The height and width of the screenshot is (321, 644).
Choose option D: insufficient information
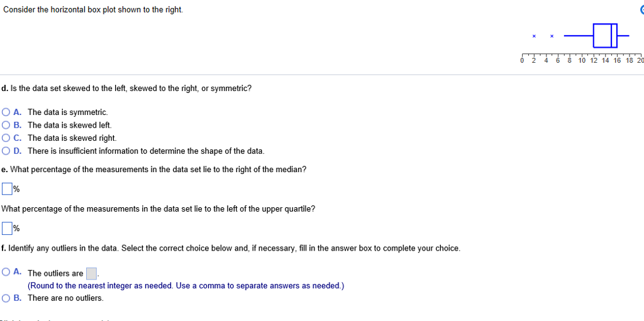point(6,151)
